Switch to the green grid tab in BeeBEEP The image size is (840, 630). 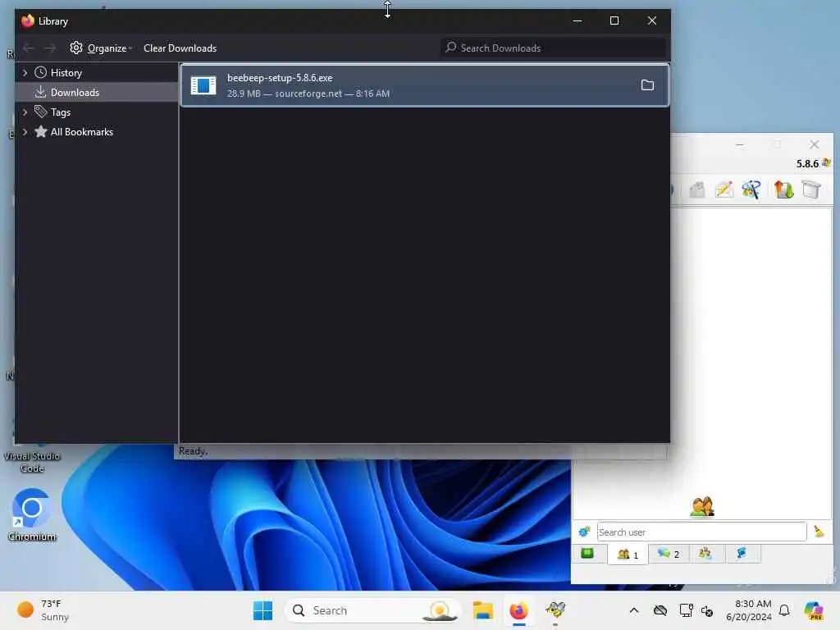click(x=587, y=554)
